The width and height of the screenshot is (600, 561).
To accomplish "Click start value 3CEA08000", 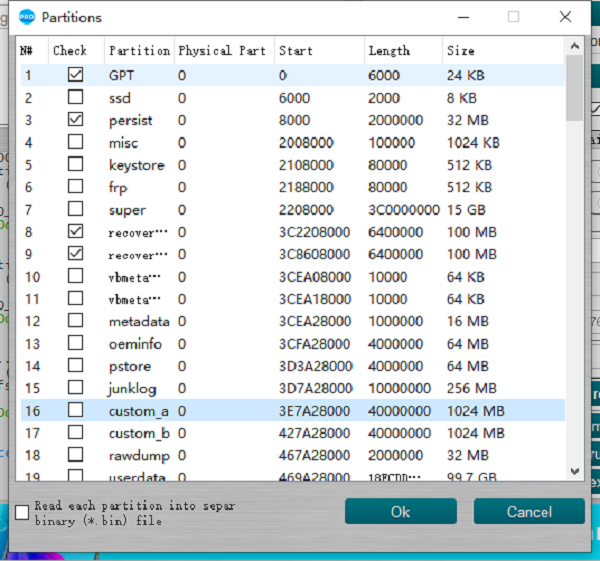I will click(315, 277).
